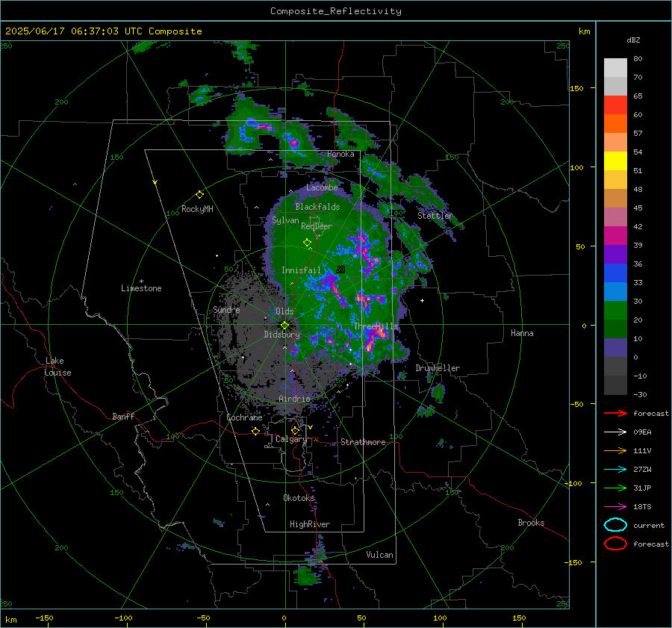The height and width of the screenshot is (628, 672).
Task: Click the Hanna label on map
Action: [x=522, y=333]
